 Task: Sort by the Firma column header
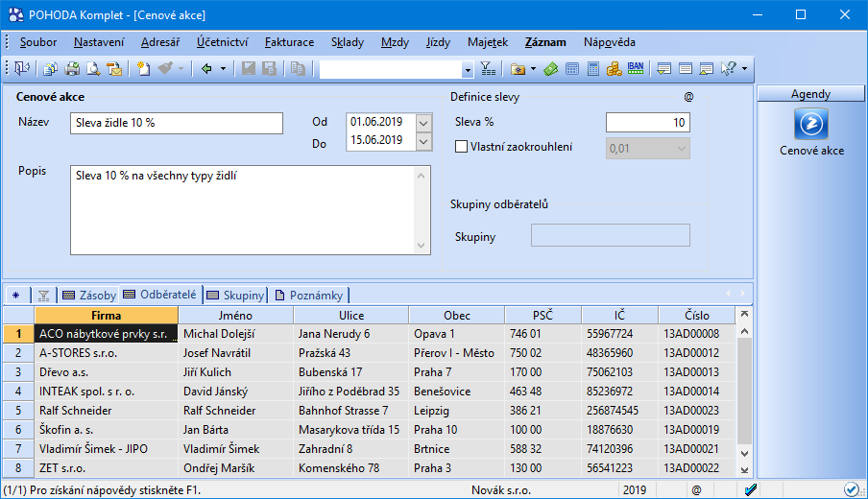[107, 316]
